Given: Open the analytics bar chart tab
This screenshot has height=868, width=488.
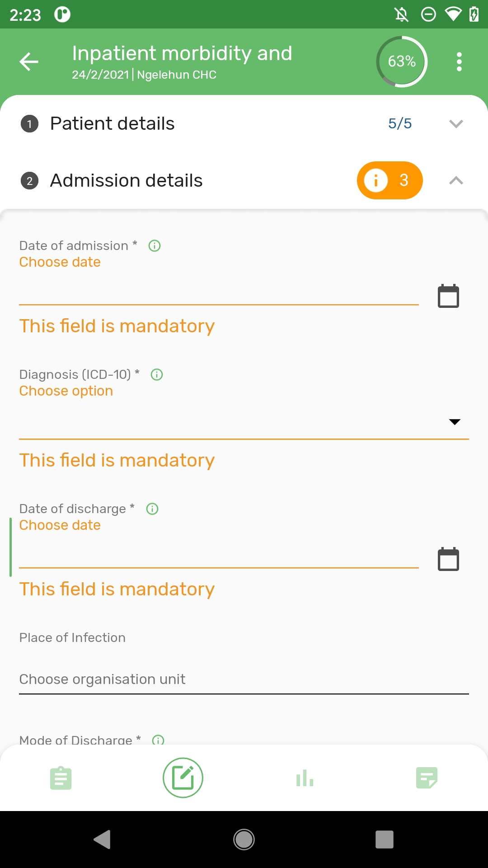Looking at the screenshot, I should click(305, 778).
